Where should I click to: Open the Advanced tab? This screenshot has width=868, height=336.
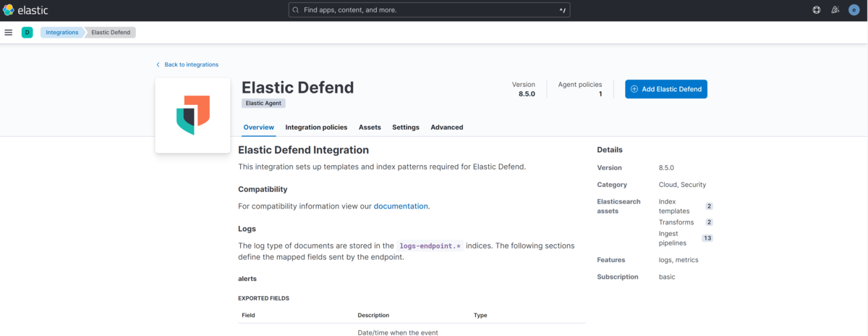(x=447, y=127)
